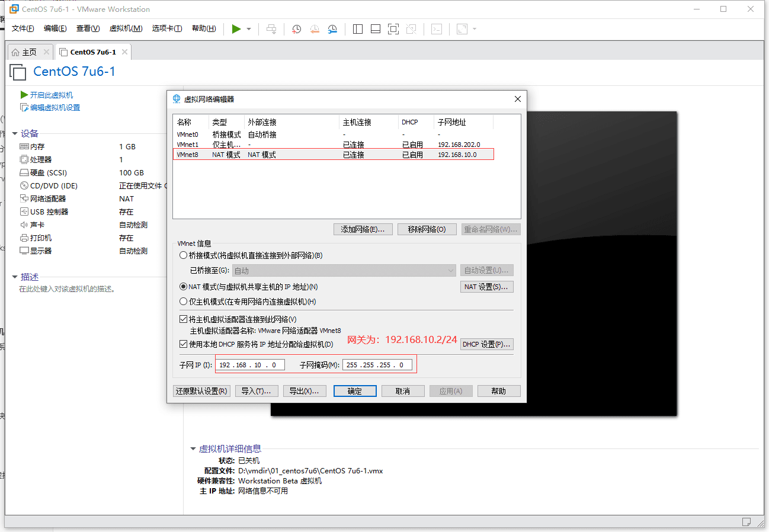Open the 帮助(H) menu
The height and width of the screenshot is (532, 769).
click(x=204, y=28)
